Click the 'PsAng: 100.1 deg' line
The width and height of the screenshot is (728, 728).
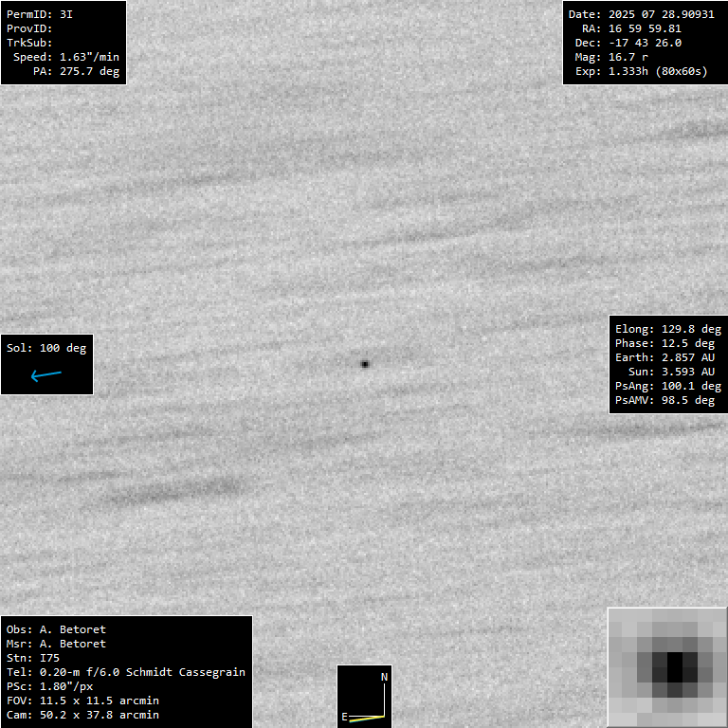(668, 387)
